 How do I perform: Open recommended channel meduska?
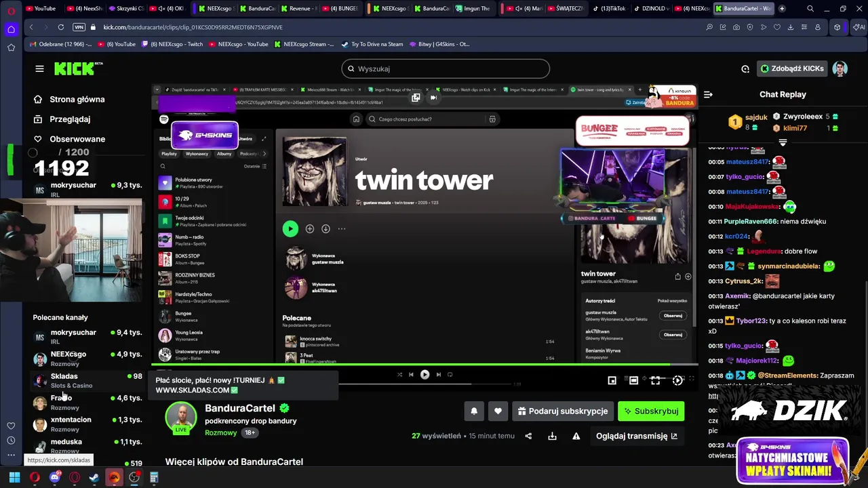click(x=87, y=445)
